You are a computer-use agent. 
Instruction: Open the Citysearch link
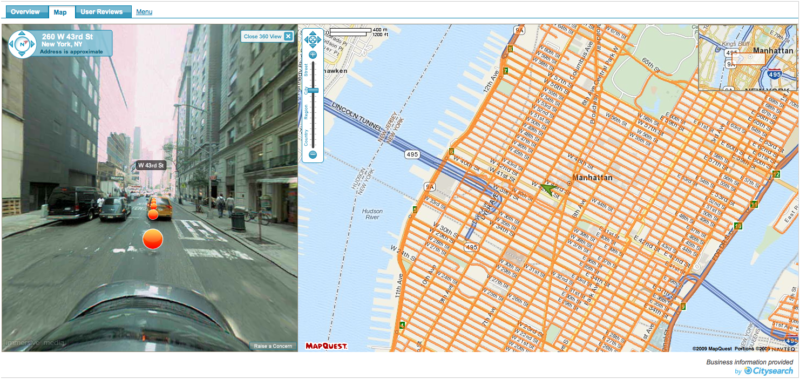click(x=768, y=371)
